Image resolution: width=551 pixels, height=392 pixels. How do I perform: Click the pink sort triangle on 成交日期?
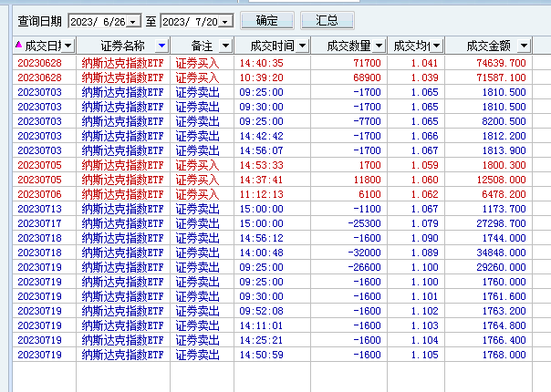point(18,45)
